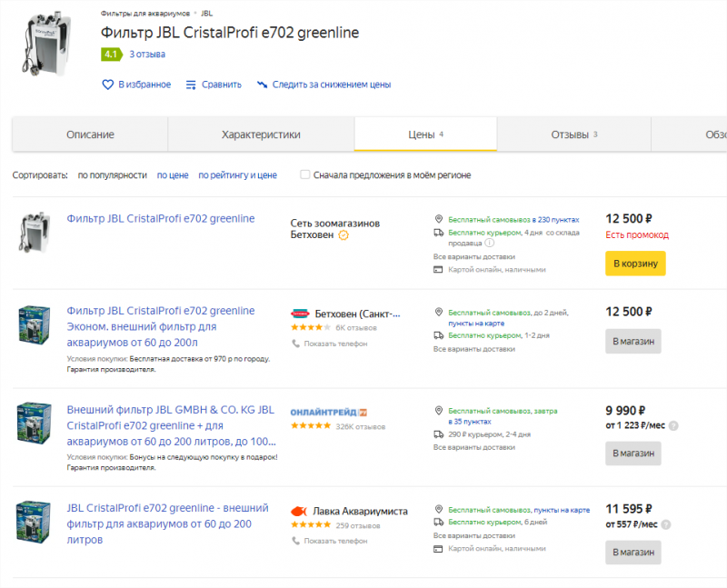Click 'В магазин' for ОНЛАЙНТРЕЙД offer

point(633,453)
